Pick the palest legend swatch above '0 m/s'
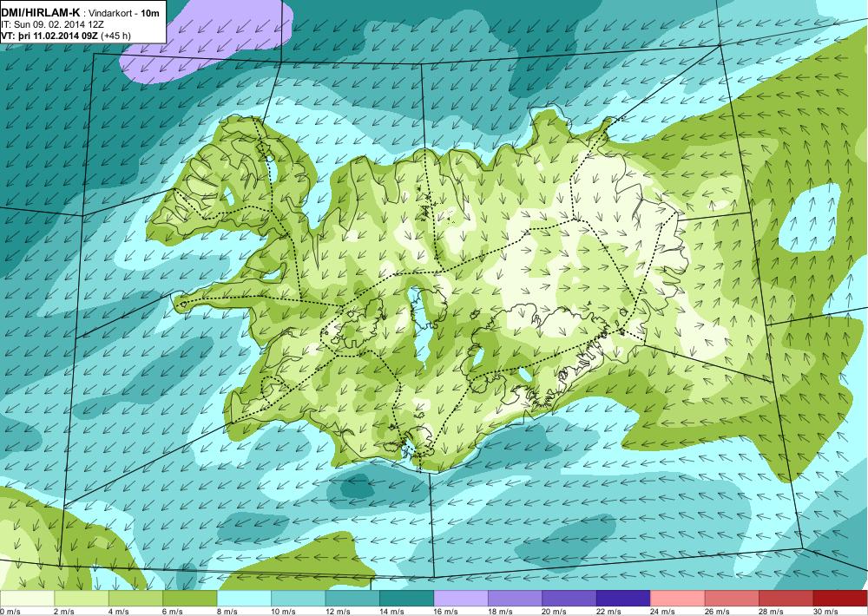 27,599
